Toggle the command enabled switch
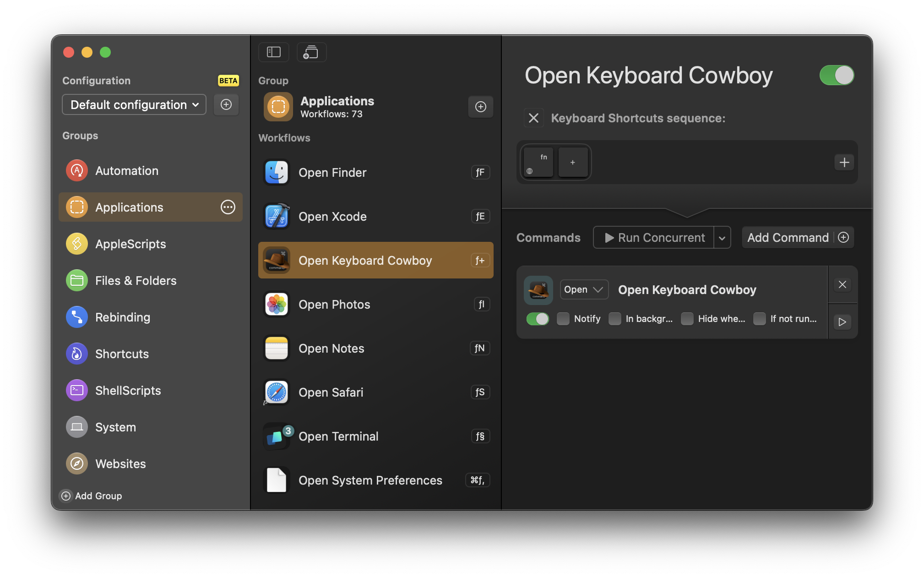The width and height of the screenshot is (924, 578). [538, 319]
